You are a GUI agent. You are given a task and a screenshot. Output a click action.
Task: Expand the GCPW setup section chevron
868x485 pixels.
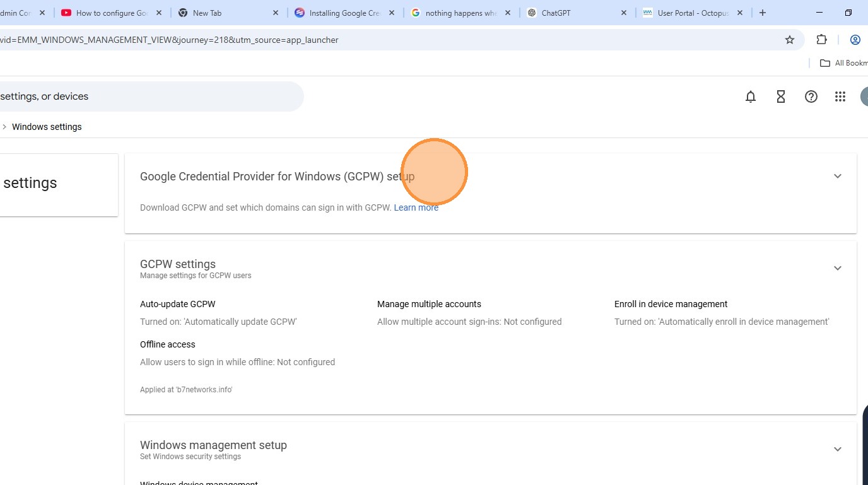coord(838,176)
